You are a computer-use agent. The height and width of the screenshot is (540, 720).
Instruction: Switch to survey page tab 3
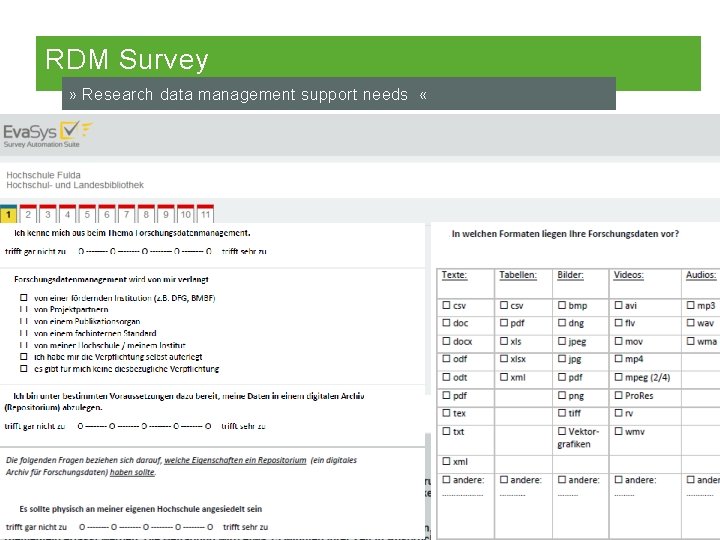(48, 214)
